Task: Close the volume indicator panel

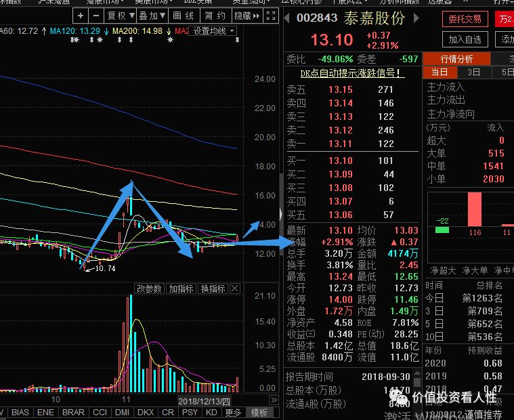Action: (x=235, y=289)
